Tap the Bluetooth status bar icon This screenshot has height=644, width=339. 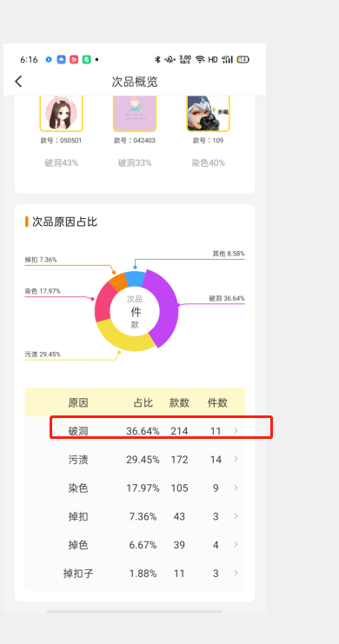[157, 60]
